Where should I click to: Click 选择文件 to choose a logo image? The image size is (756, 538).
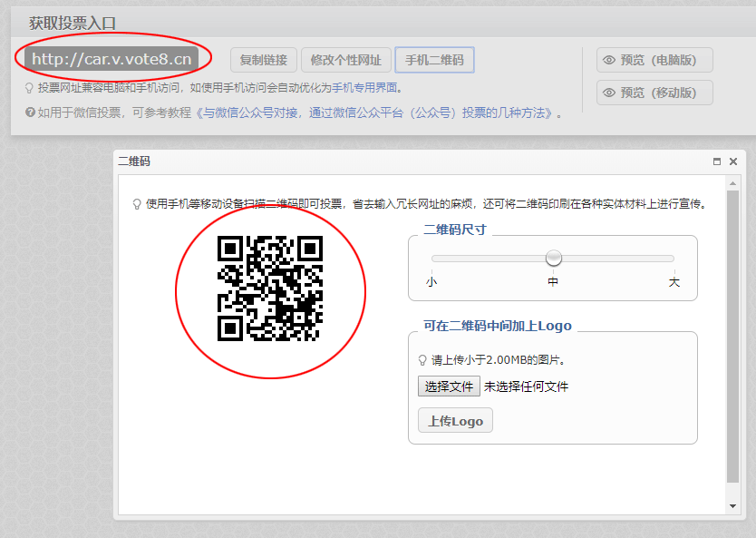pyautogui.click(x=449, y=386)
